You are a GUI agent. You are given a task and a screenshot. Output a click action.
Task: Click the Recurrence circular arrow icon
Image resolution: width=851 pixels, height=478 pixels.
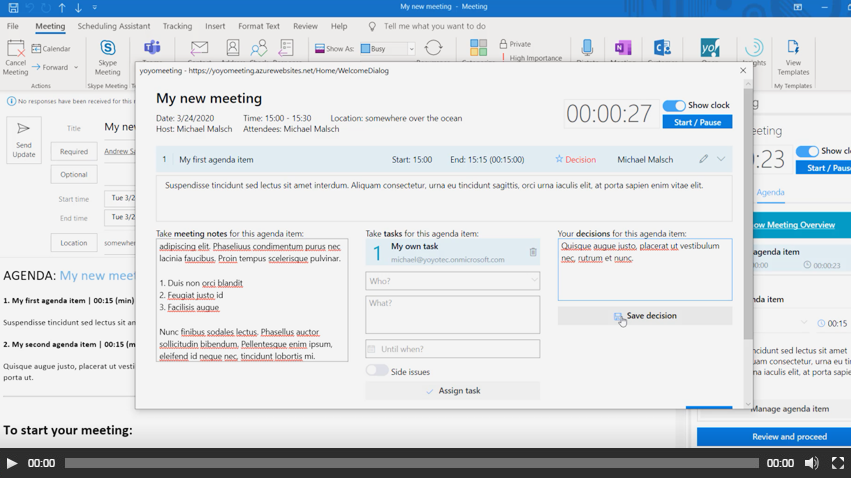433,48
